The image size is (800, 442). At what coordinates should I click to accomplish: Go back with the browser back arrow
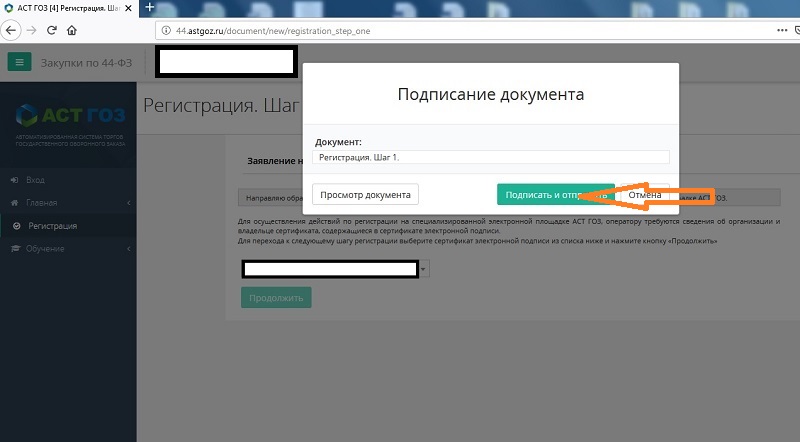(11, 31)
